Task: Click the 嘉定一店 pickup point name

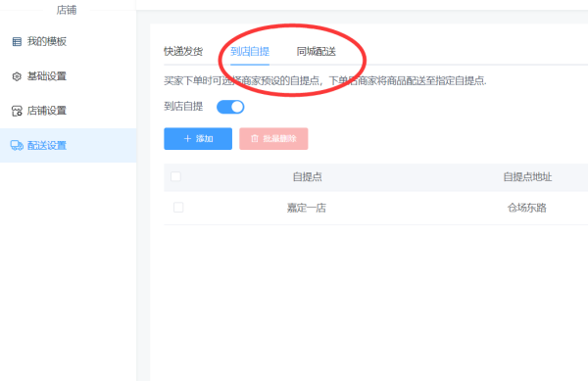Action: tap(307, 208)
